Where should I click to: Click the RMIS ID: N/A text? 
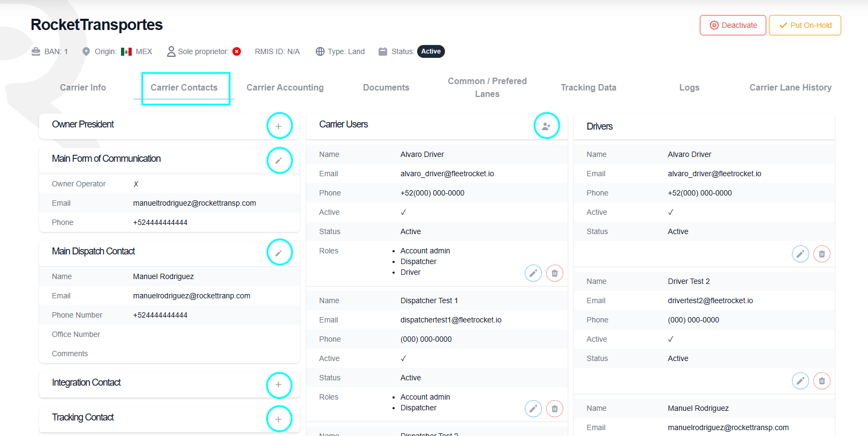277,51
